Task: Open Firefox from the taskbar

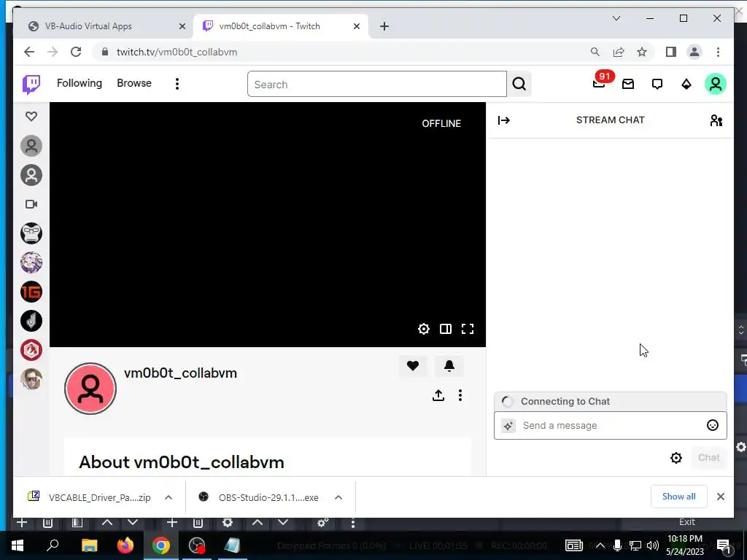Action: 125,545
